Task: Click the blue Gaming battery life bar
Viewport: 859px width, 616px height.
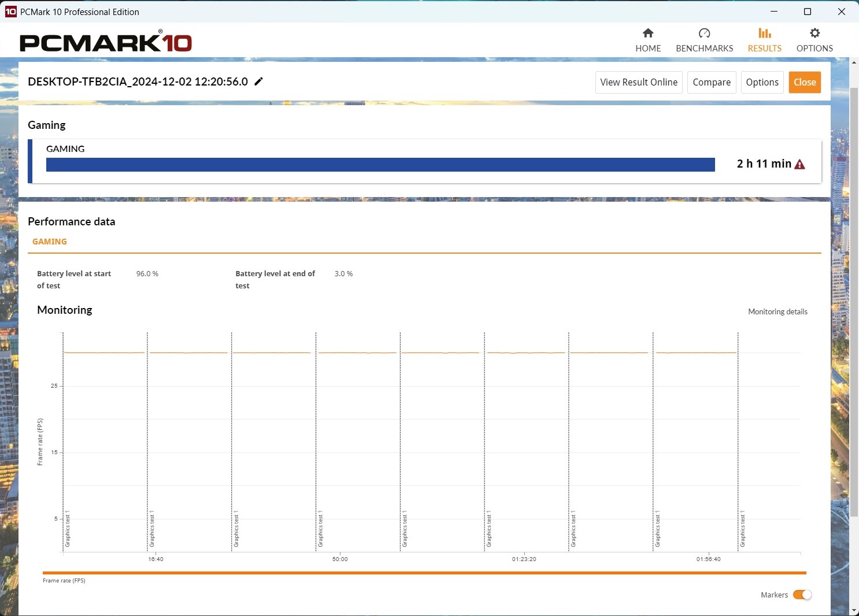Action: click(380, 165)
